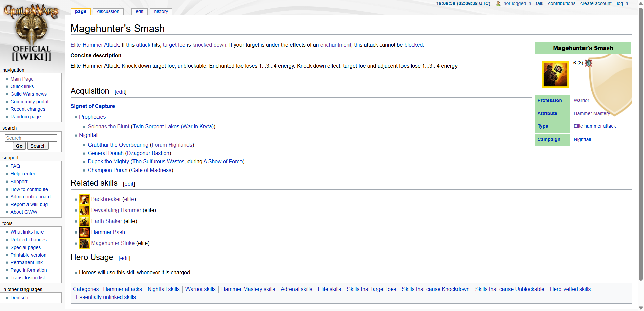Edit the Hero Usage section

124,258
